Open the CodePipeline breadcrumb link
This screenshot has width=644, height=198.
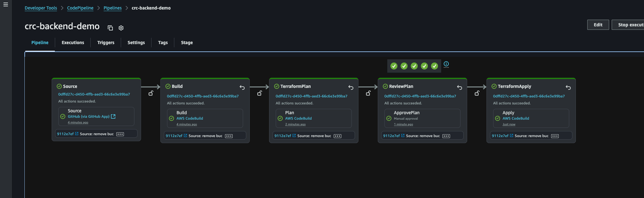coord(80,8)
